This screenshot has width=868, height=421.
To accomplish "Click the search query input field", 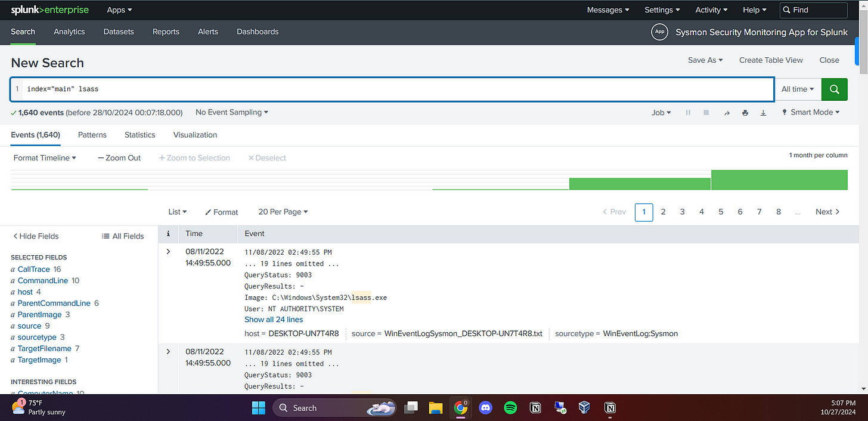I will 392,89.
